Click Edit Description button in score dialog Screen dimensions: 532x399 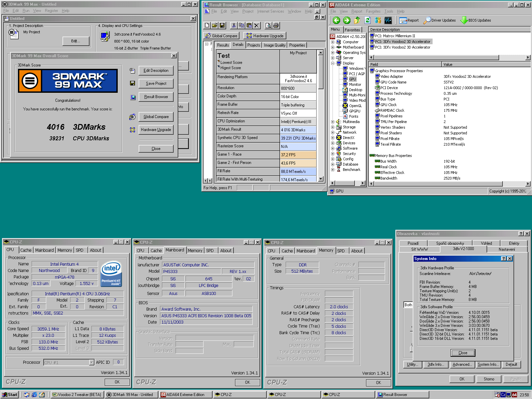[x=156, y=70]
